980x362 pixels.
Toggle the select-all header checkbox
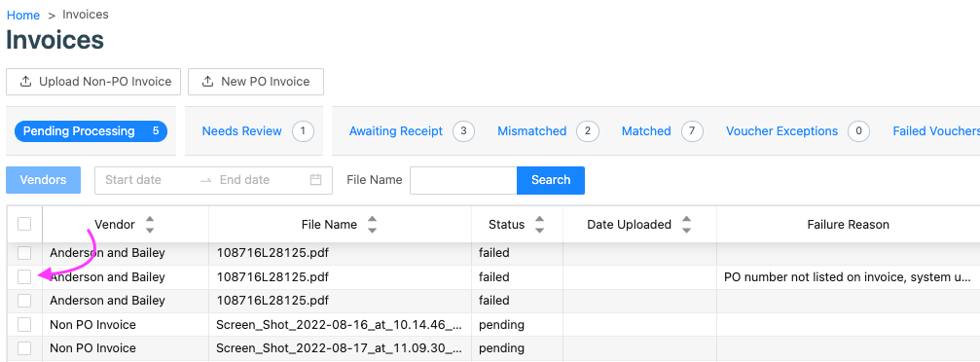tap(24, 224)
